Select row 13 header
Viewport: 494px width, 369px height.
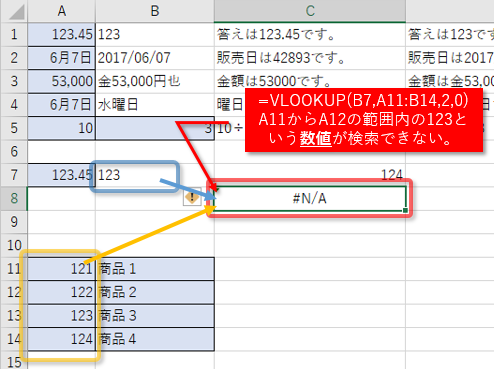tap(14, 316)
